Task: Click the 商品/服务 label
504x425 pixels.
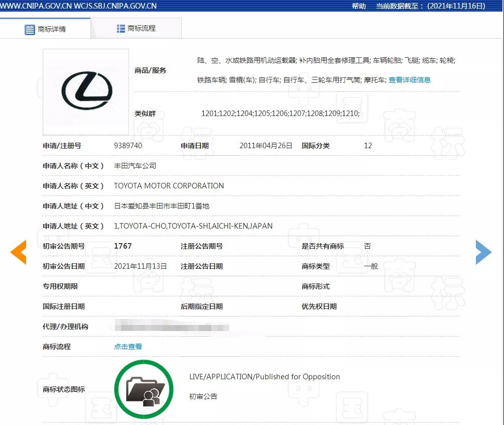Action: (150, 70)
